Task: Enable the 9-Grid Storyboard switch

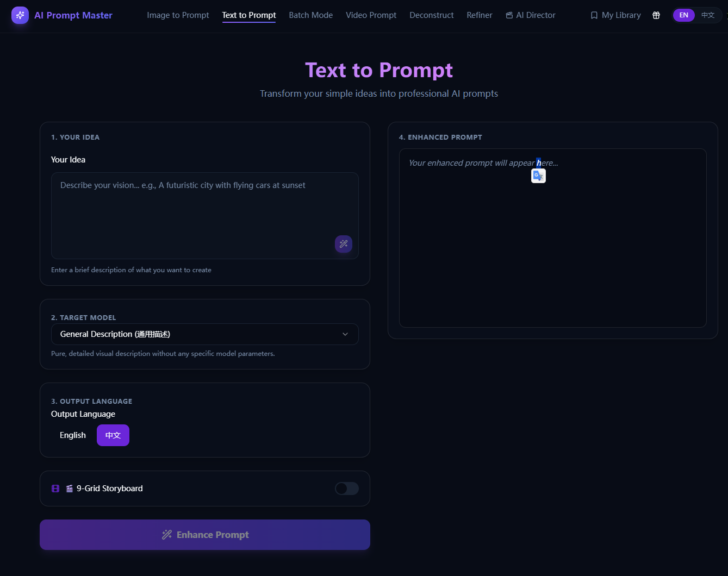Action: coord(346,489)
